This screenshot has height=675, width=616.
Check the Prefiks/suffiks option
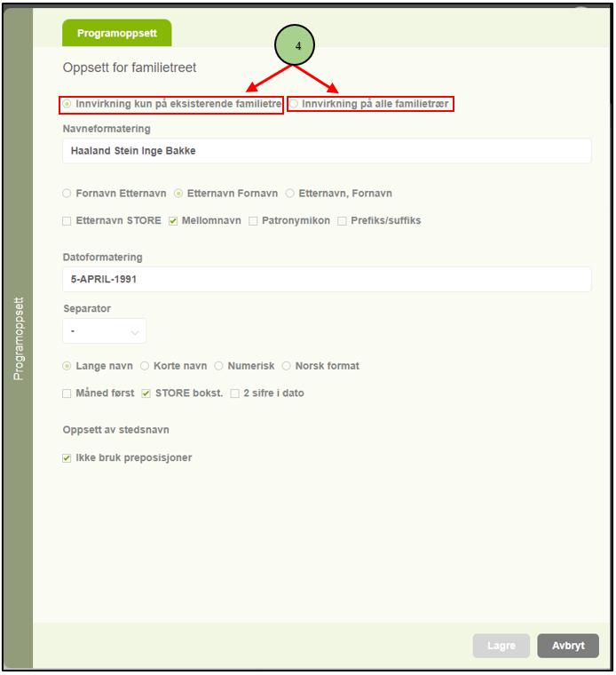click(x=343, y=220)
